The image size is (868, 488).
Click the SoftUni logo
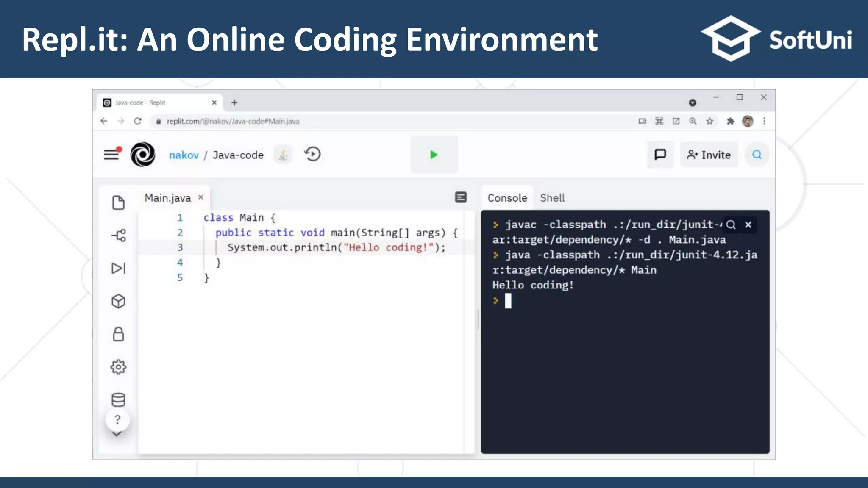776,39
